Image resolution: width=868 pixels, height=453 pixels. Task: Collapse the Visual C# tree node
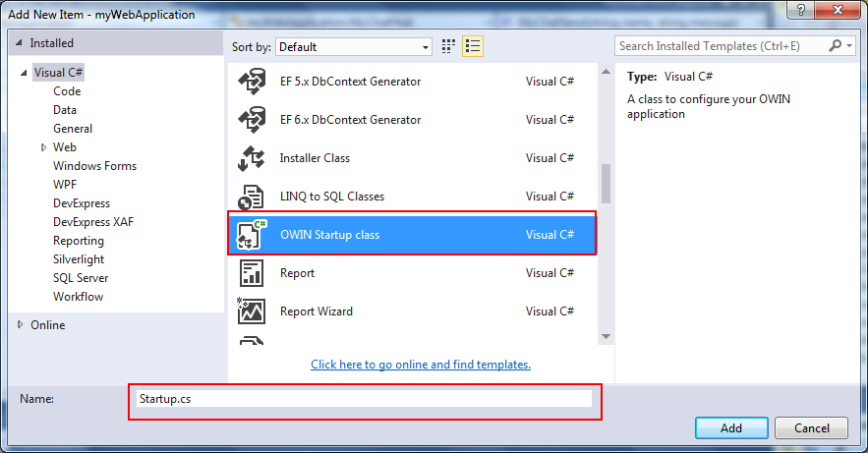click(x=24, y=73)
